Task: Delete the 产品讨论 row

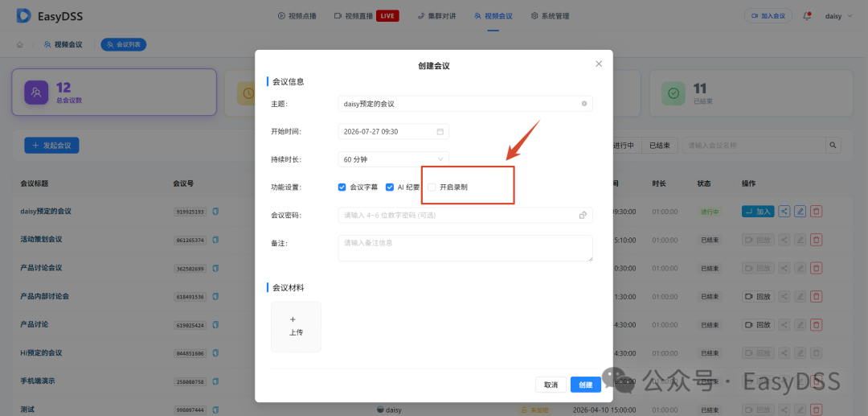Action: click(816, 324)
